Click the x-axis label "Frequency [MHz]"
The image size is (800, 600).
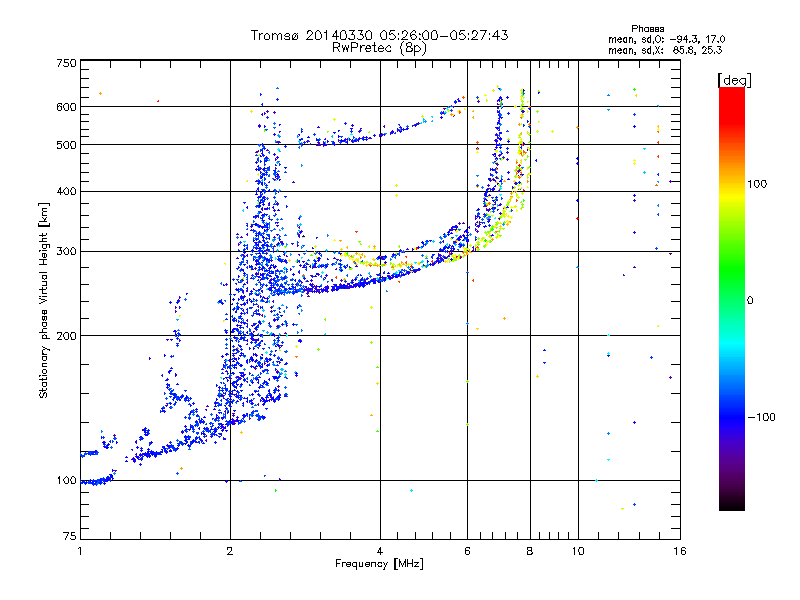point(379,564)
